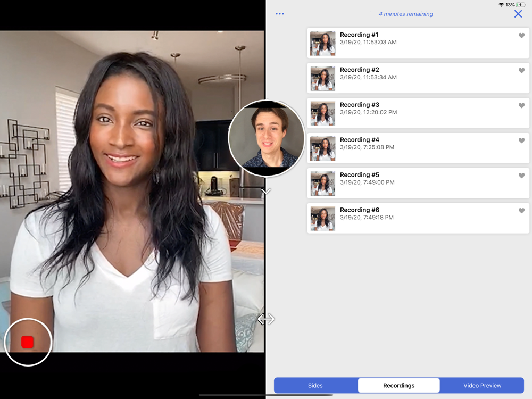Tap the battery charging indicator
The image size is (532, 399).
tap(520, 5)
